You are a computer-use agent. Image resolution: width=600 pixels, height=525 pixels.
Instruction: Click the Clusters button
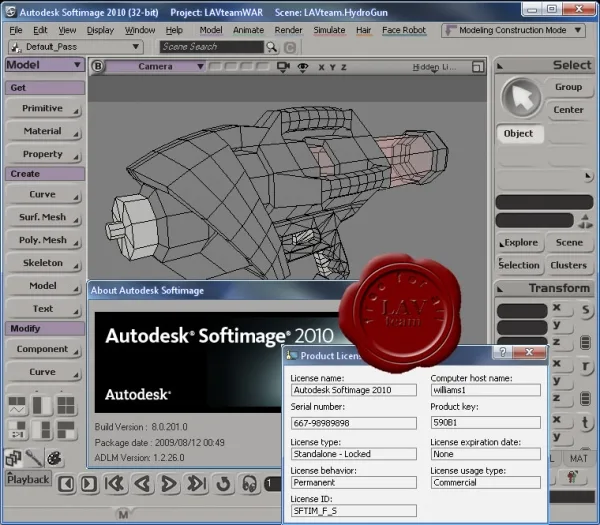[x=569, y=265]
